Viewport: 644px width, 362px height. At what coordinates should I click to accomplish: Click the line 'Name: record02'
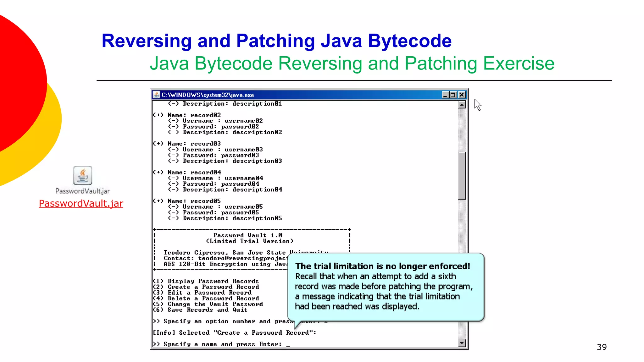(x=187, y=115)
